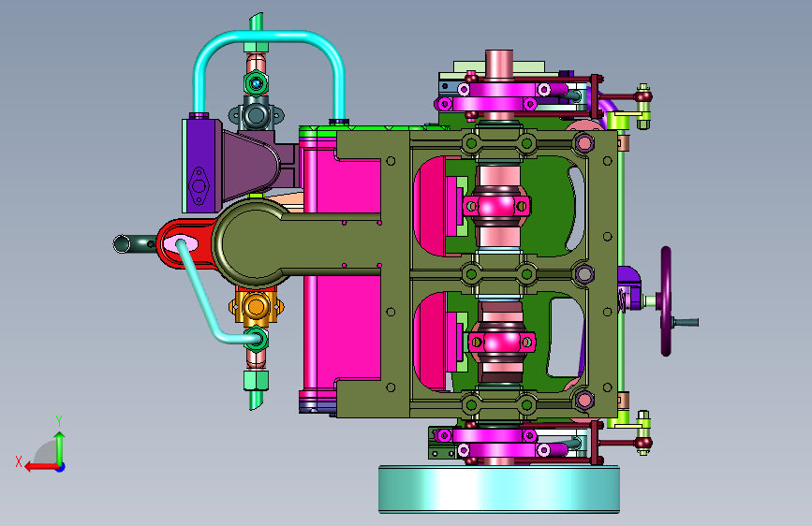Pick the handwheel's grey crank handle
The image size is (812, 526).
point(686,323)
